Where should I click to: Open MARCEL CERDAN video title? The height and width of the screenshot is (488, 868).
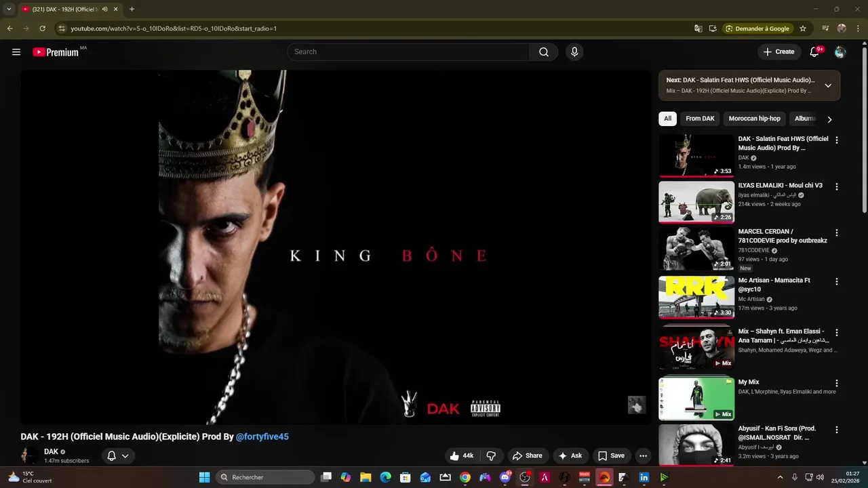[783, 236]
